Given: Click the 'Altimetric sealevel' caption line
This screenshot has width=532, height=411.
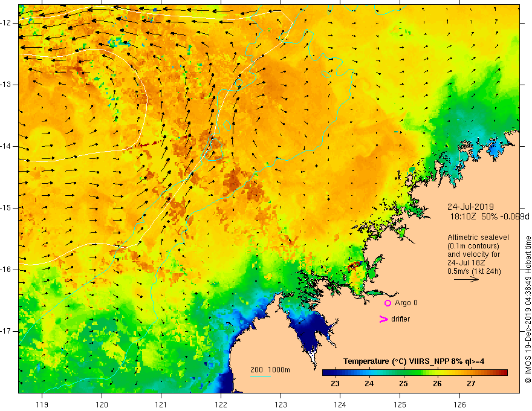Looking at the screenshot, I should (x=478, y=238).
